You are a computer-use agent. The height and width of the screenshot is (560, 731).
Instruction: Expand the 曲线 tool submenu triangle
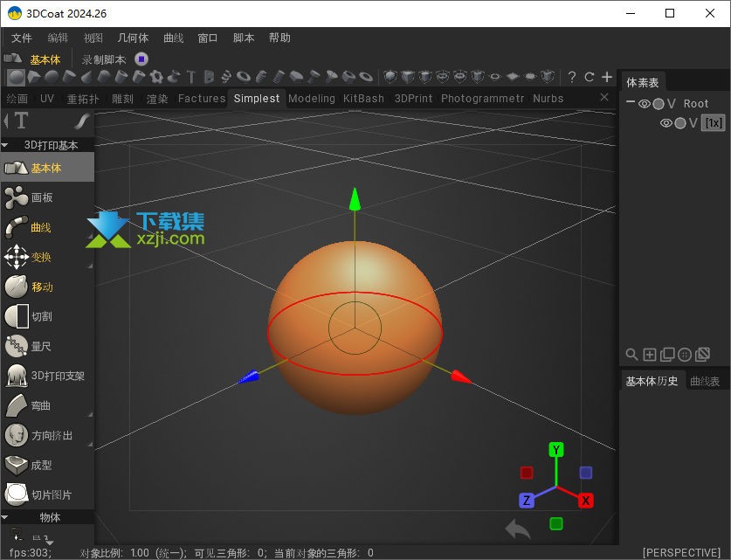pyautogui.click(x=91, y=236)
